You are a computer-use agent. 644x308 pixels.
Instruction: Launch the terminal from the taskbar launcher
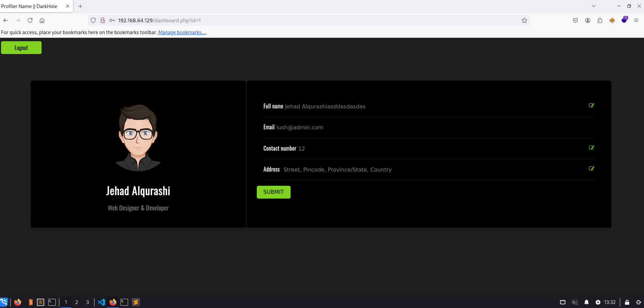(x=52, y=302)
